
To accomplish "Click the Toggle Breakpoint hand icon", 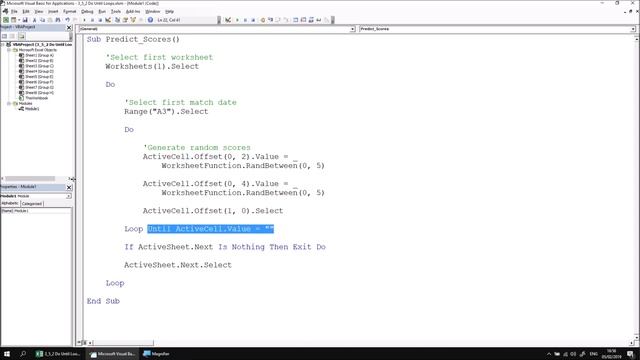I will [262, 20].
